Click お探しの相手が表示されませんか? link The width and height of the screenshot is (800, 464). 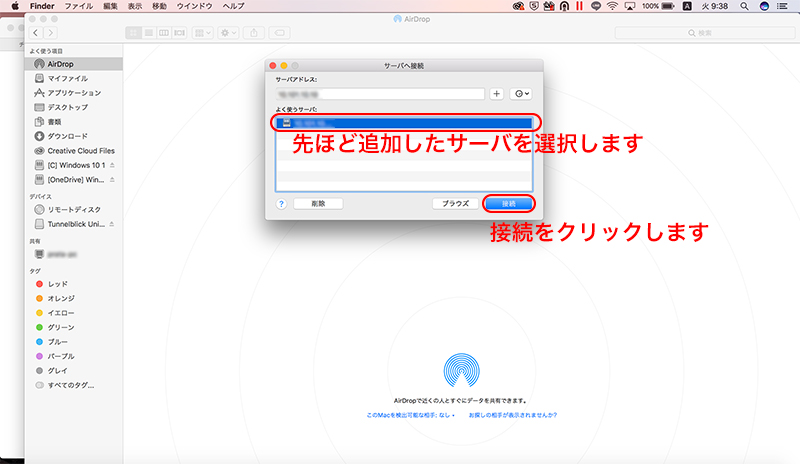[513, 415]
